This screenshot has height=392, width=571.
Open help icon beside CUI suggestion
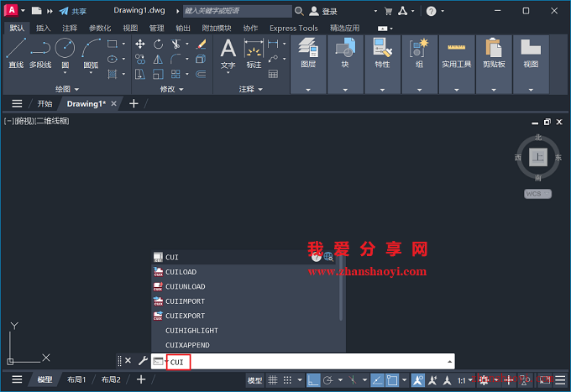(316, 257)
